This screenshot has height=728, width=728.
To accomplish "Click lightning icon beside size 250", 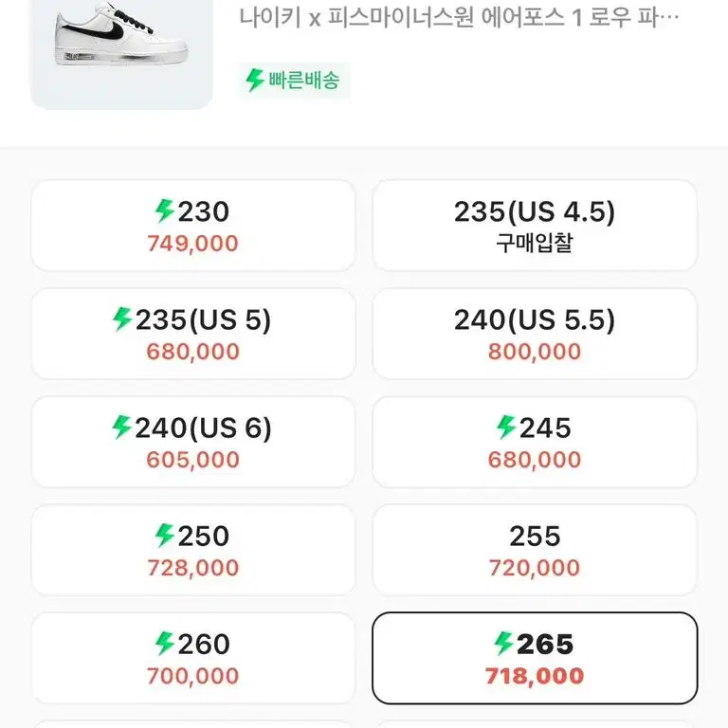I will 165,536.
